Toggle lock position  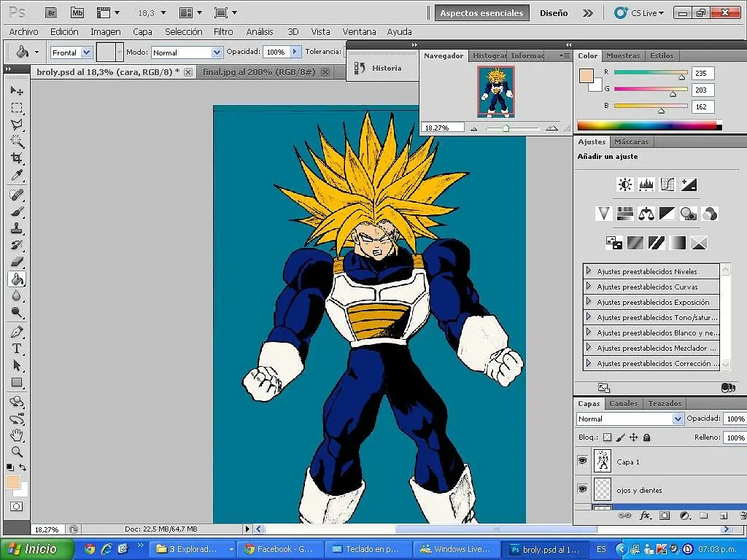[634, 437]
